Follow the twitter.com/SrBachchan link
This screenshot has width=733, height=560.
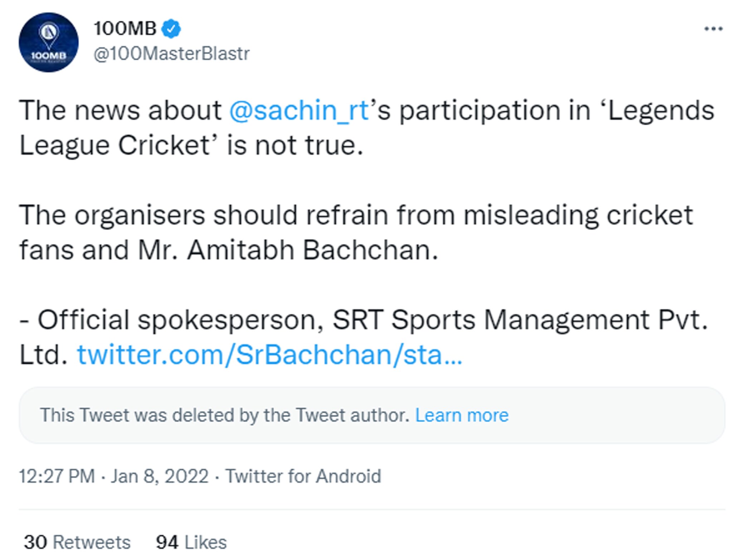[x=270, y=355]
